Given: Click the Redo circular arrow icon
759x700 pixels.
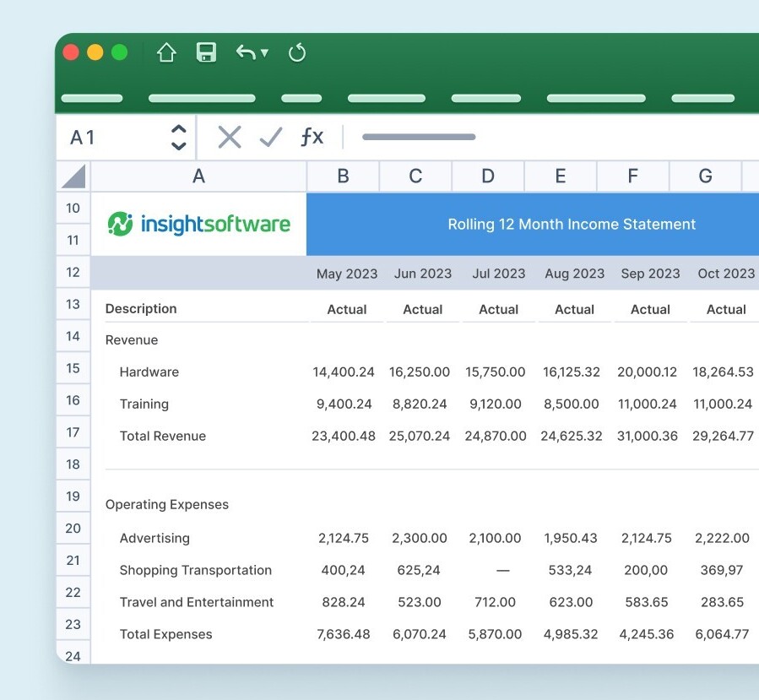Looking at the screenshot, I should 296,53.
